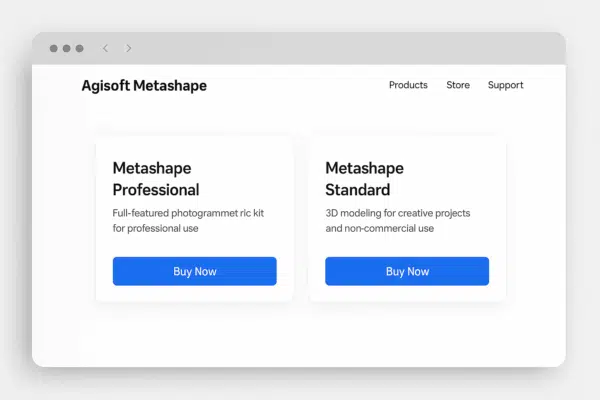Click the Metashape Standard heading

pyautogui.click(x=358, y=179)
